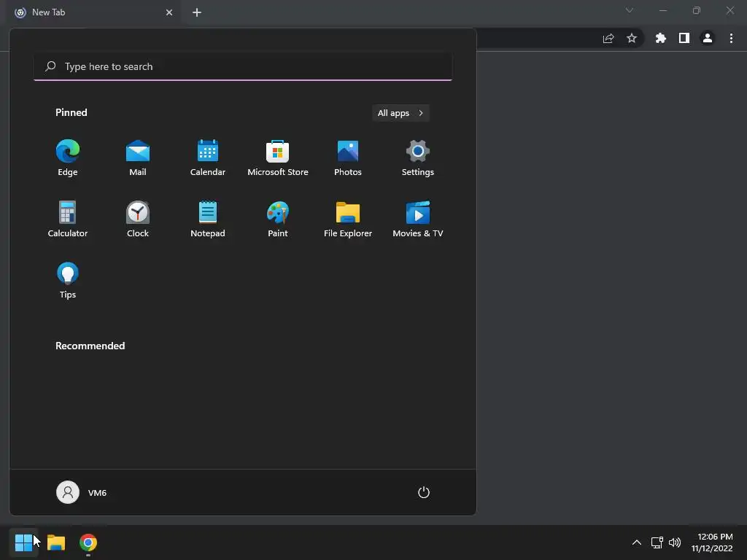Open the VM6 user account menu
This screenshot has height=560, width=747.
click(82, 492)
